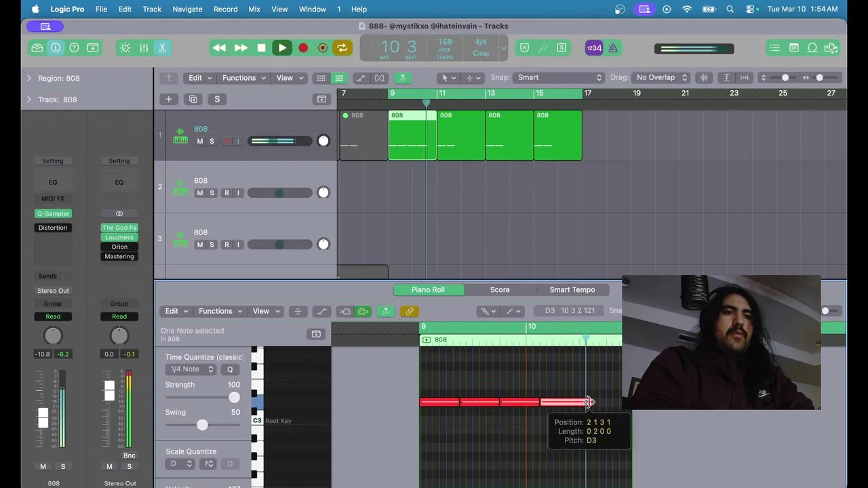Toggle global Solo S button in track header

217,99
